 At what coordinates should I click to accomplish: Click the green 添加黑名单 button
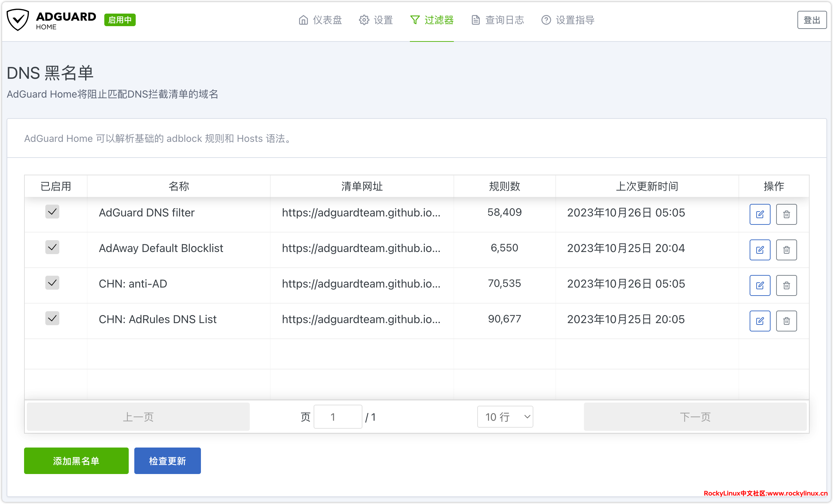tap(76, 461)
